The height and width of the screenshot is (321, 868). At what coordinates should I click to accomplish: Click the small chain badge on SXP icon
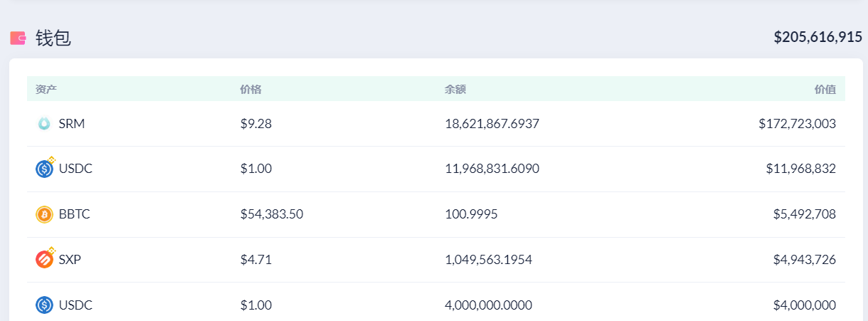tap(51, 251)
